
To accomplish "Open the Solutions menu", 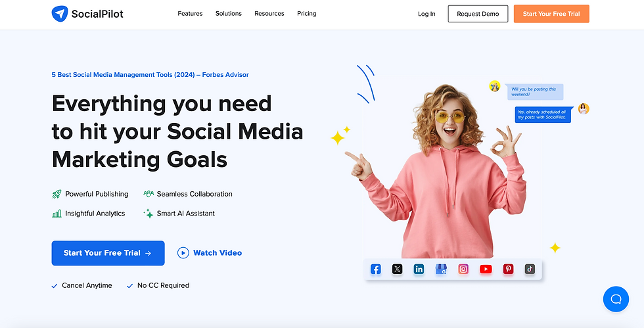I will tap(229, 14).
